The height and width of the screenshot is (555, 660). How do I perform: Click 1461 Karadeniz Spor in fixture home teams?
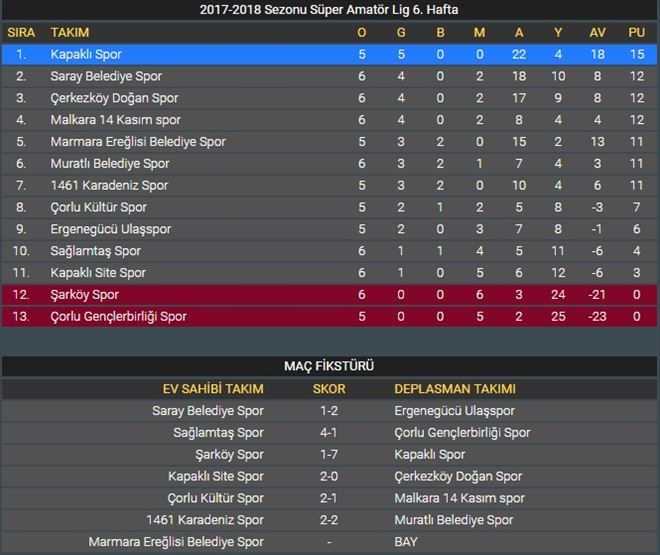tap(205, 520)
